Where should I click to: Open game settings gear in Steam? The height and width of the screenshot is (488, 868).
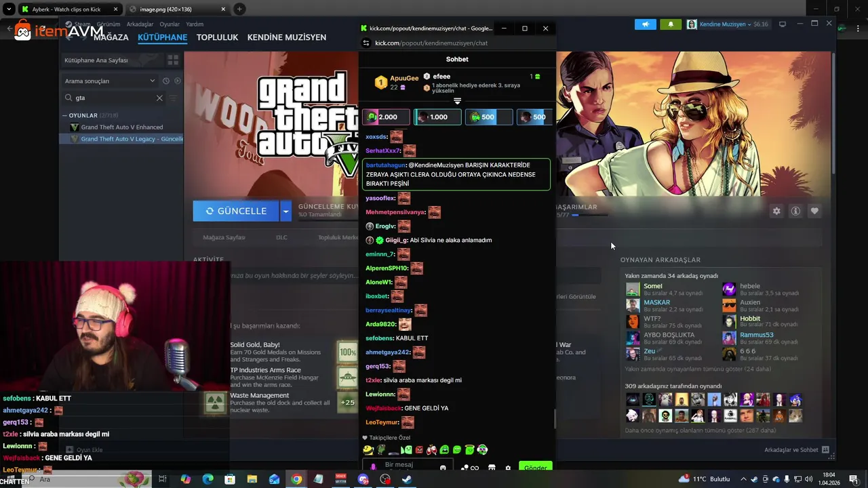coord(776,211)
